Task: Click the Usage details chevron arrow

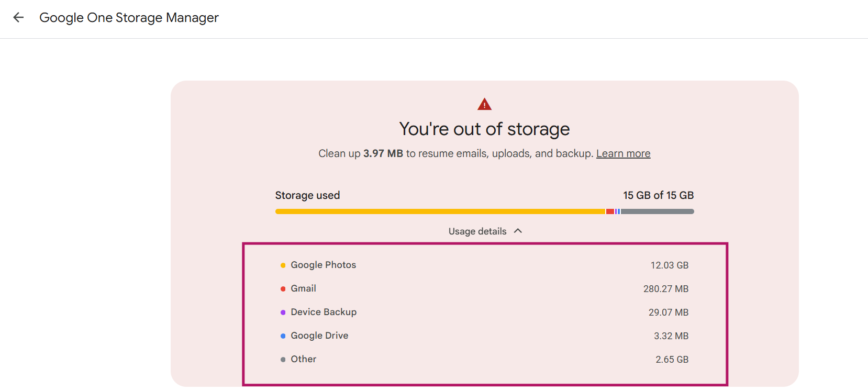Action: [518, 230]
